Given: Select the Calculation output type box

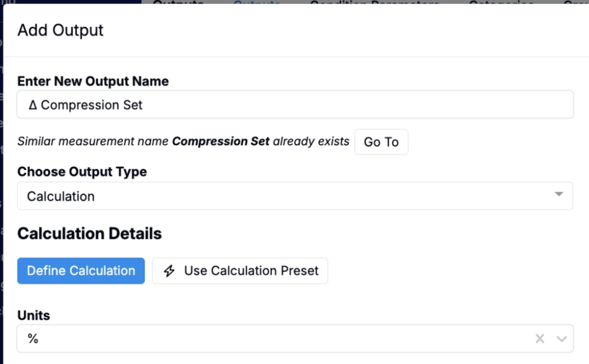Looking at the screenshot, I should pyautogui.click(x=295, y=196).
